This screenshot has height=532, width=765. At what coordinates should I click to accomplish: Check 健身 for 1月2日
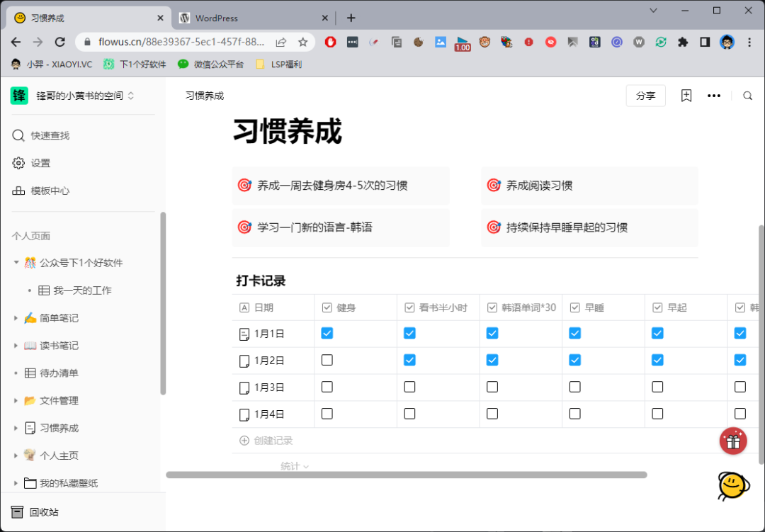[327, 360]
